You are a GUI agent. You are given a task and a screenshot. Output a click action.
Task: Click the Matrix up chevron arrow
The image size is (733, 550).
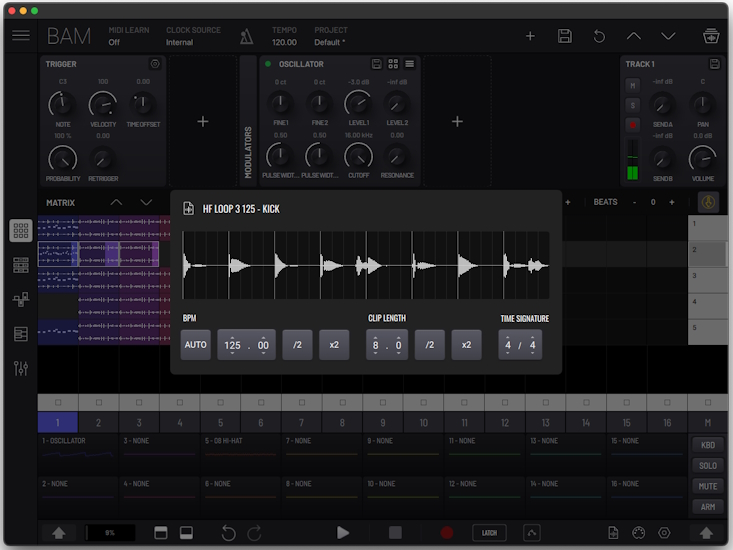(x=116, y=202)
